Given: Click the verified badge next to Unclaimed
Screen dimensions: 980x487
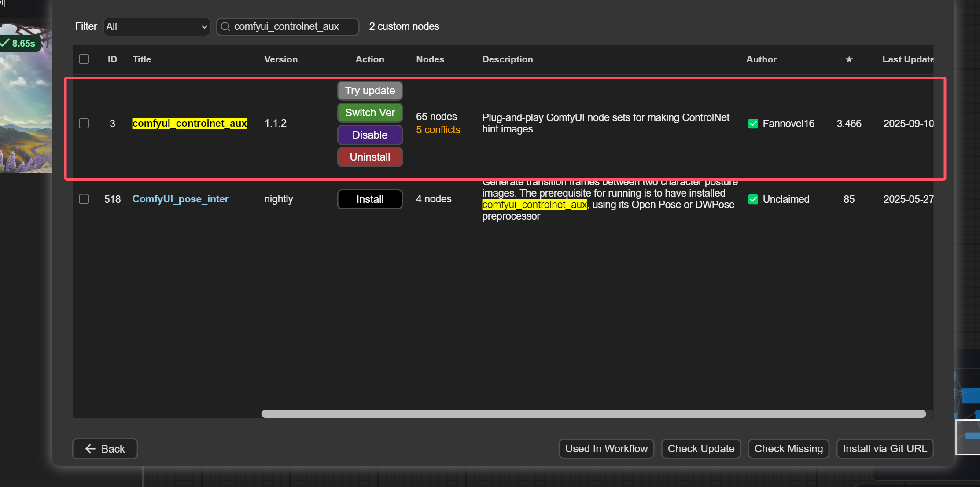Looking at the screenshot, I should [753, 199].
